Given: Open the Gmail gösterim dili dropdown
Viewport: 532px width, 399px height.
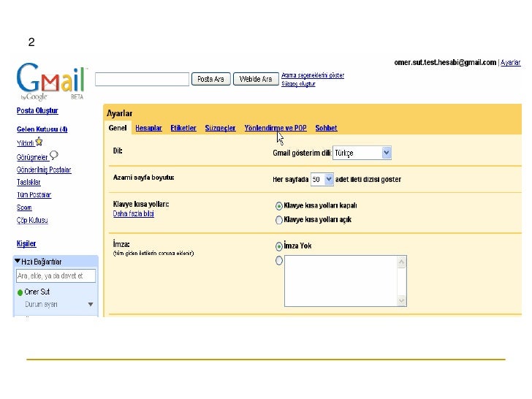Looking at the screenshot, I should pos(362,153).
